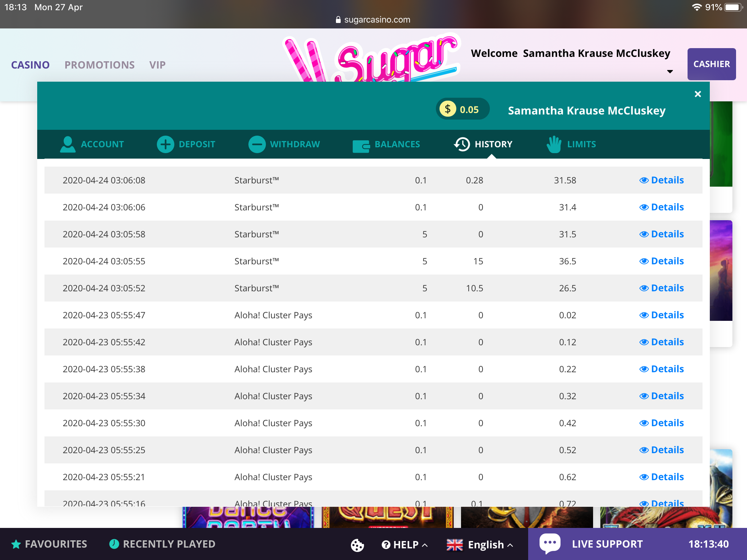
Task: Click eye icon for 03:05:55 Starburst row
Action: click(644, 261)
